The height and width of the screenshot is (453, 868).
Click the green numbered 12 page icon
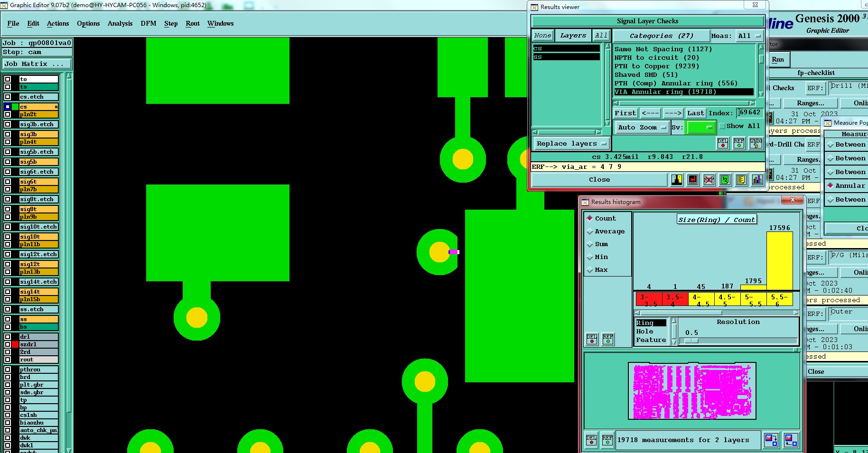pos(725,180)
